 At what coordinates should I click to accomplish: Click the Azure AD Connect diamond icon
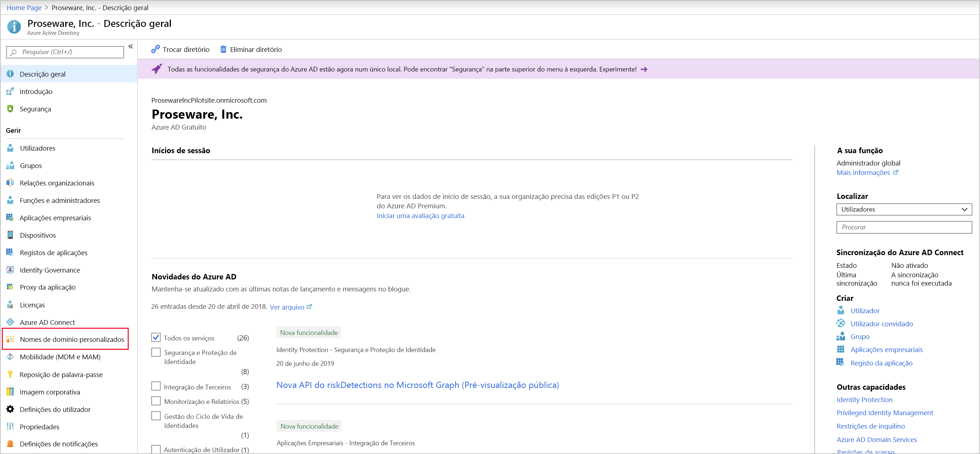coord(10,322)
